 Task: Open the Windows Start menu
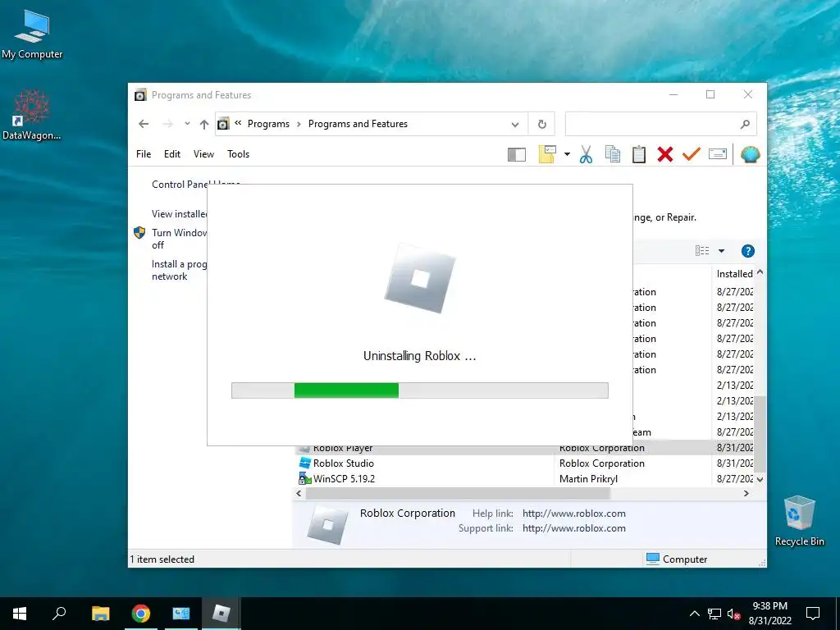pos(20,614)
